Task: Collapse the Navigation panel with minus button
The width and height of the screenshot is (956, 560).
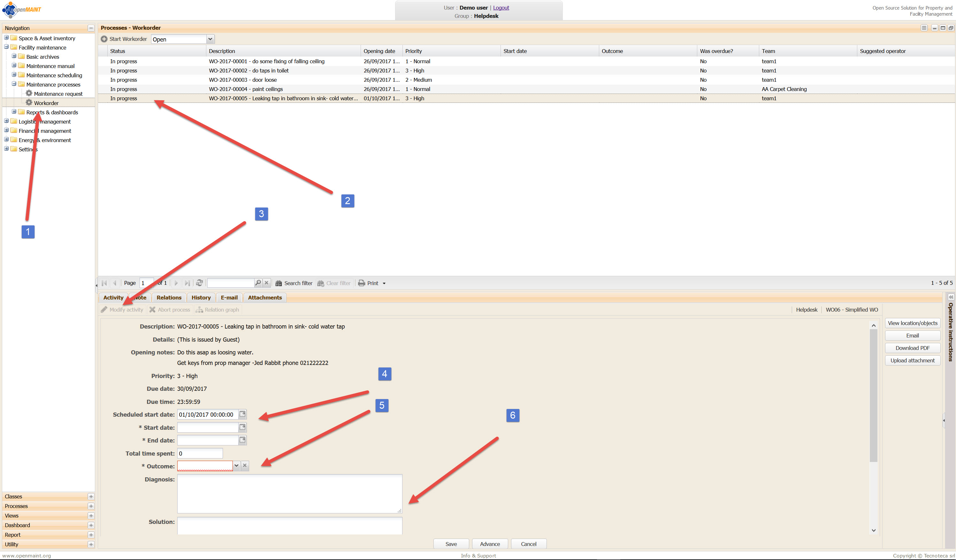Action: point(91,28)
